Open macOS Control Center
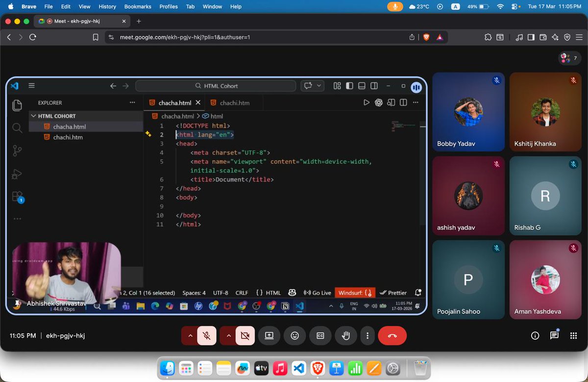The width and height of the screenshot is (588, 382). pyautogui.click(x=514, y=7)
